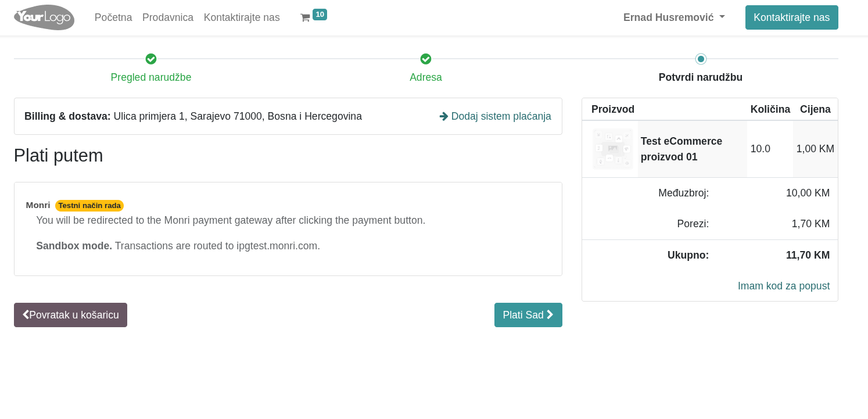Image resolution: width=868 pixels, height=419 pixels.
Task: Open the Ernad Husremović user dropdown
Action: pyautogui.click(x=674, y=17)
